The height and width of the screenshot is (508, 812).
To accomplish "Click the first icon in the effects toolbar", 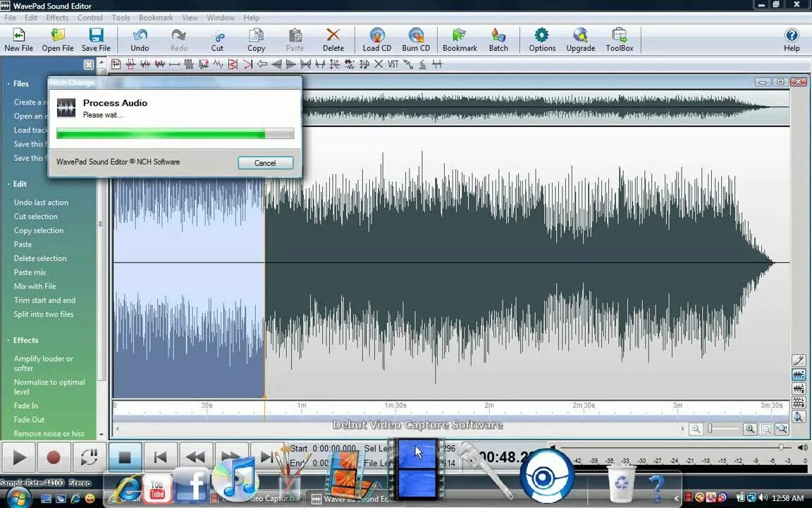I will pyautogui.click(x=116, y=64).
